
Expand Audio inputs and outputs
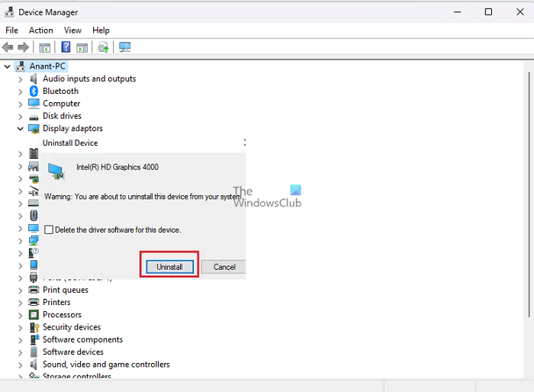tap(21, 79)
